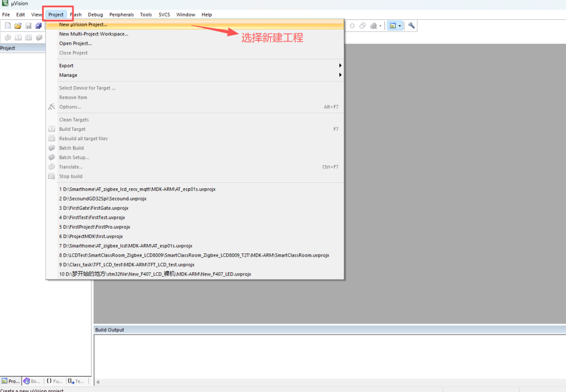Select Open Project from the menu
Screen dimensions: 566x392
pos(75,43)
